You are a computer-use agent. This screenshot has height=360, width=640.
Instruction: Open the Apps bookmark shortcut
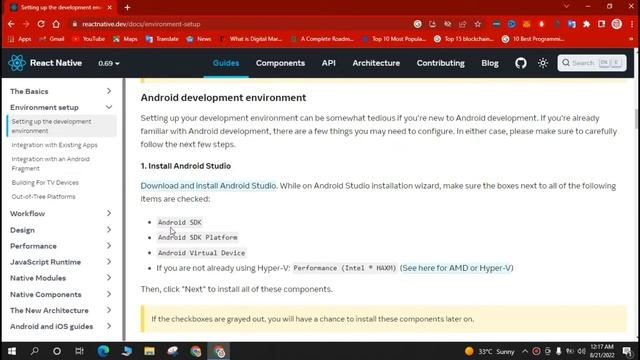pos(20,39)
